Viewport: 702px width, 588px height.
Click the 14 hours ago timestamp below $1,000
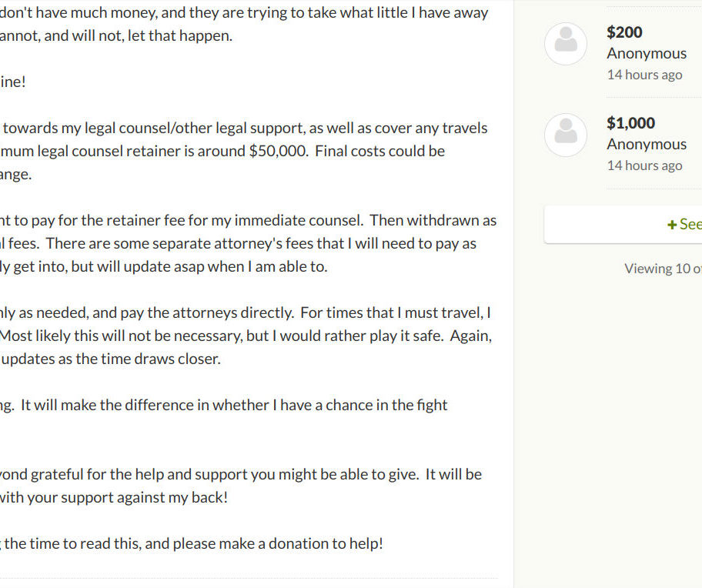tap(645, 165)
